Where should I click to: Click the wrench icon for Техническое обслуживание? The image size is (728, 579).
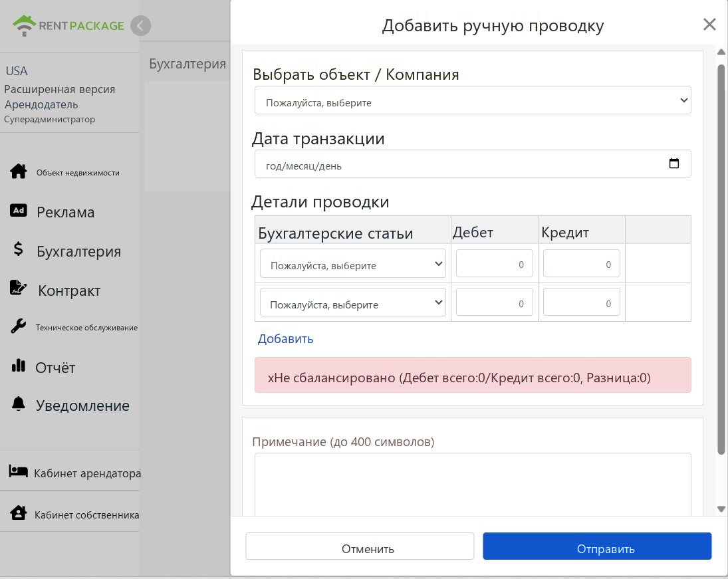(x=18, y=326)
